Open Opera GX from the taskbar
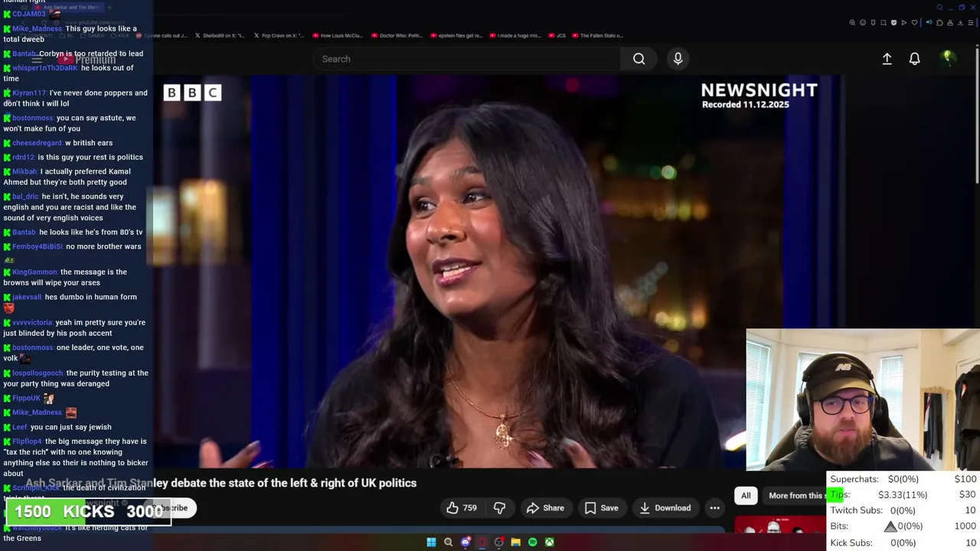Screen dimensions: 980x551 [482, 542]
